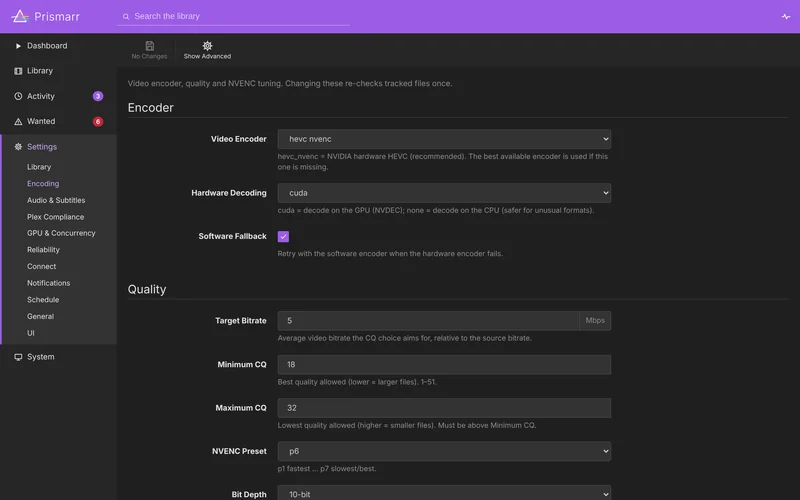This screenshot has height=500, width=800.
Task: Select the Settings menu label
Action: (x=42, y=147)
